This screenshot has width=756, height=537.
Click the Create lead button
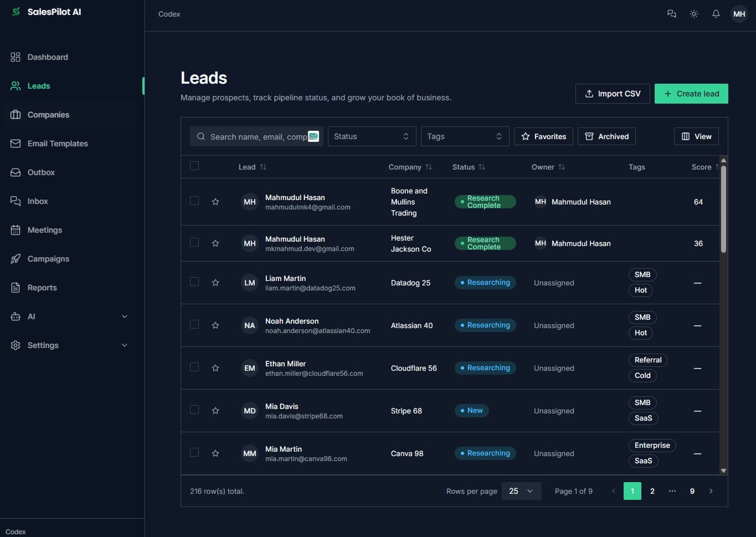tap(691, 94)
